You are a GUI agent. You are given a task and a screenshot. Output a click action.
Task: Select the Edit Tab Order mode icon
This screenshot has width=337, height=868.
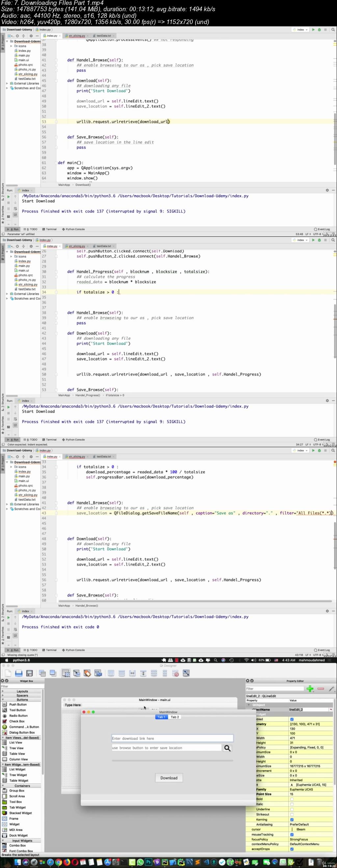(x=98, y=673)
